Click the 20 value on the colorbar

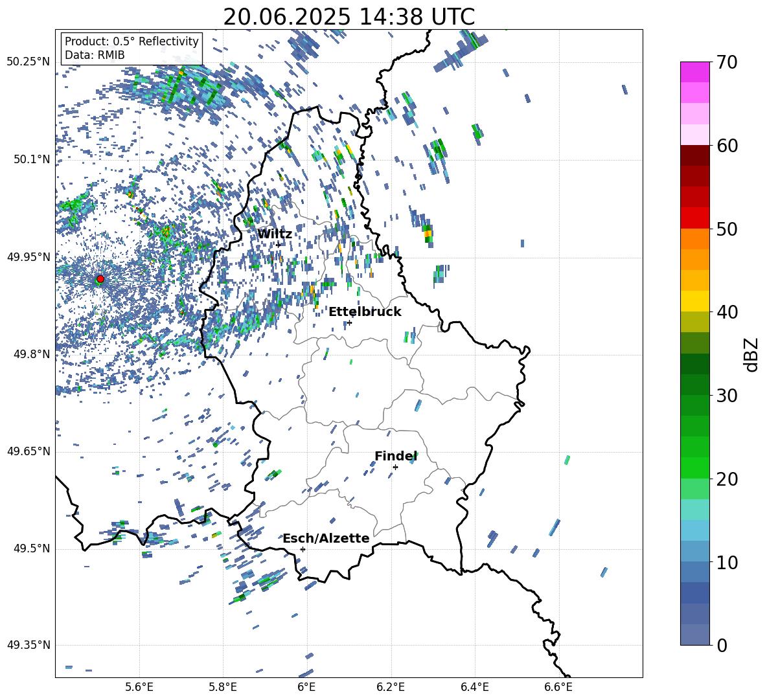726,479
